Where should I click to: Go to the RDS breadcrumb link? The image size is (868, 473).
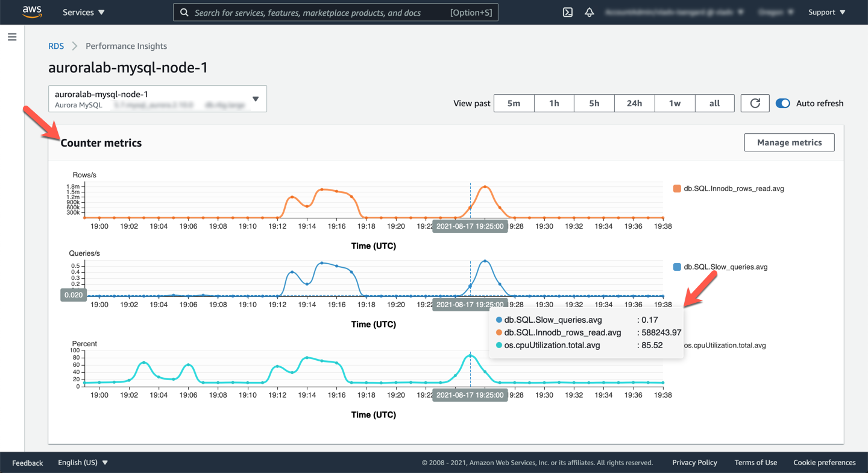pos(56,46)
